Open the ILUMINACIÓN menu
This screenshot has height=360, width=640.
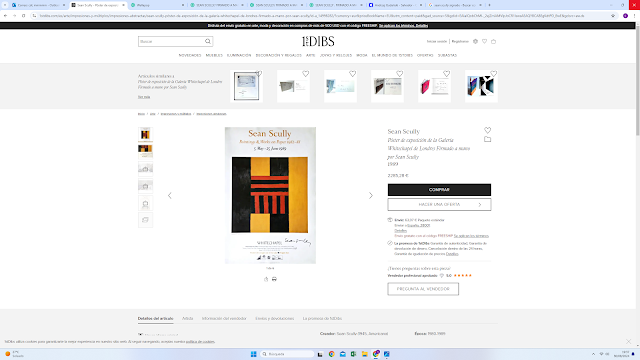click(x=239, y=55)
